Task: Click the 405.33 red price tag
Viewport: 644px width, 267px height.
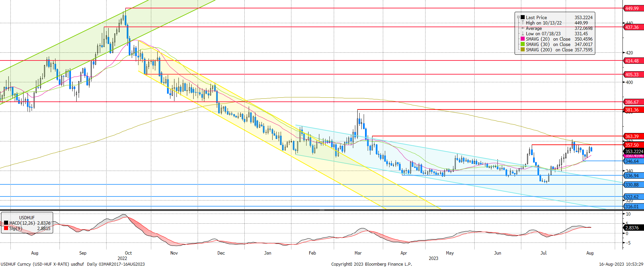Action: (x=633, y=75)
